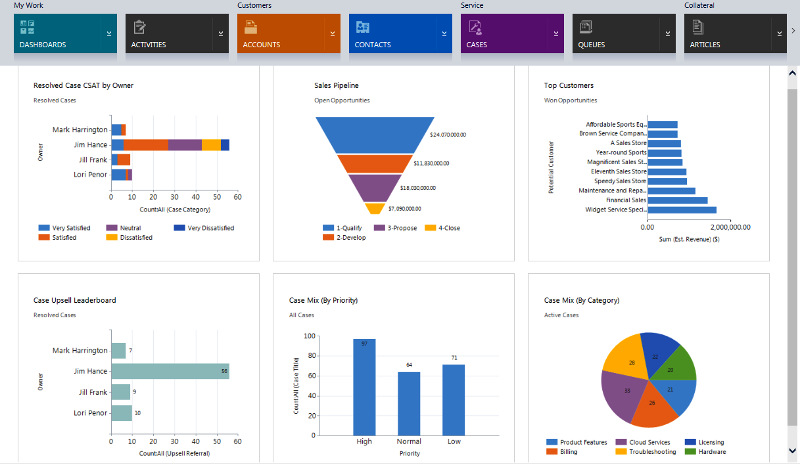The height and width of the screenshot is (464, 800).
Task: Click the Dashboards tile icon
Action: [x=27, y=27]
